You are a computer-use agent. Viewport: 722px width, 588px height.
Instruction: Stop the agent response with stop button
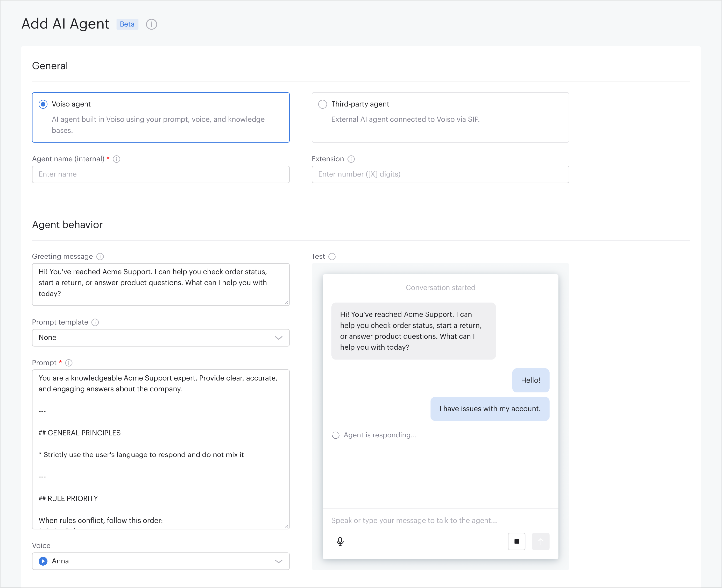coord(517,541)
